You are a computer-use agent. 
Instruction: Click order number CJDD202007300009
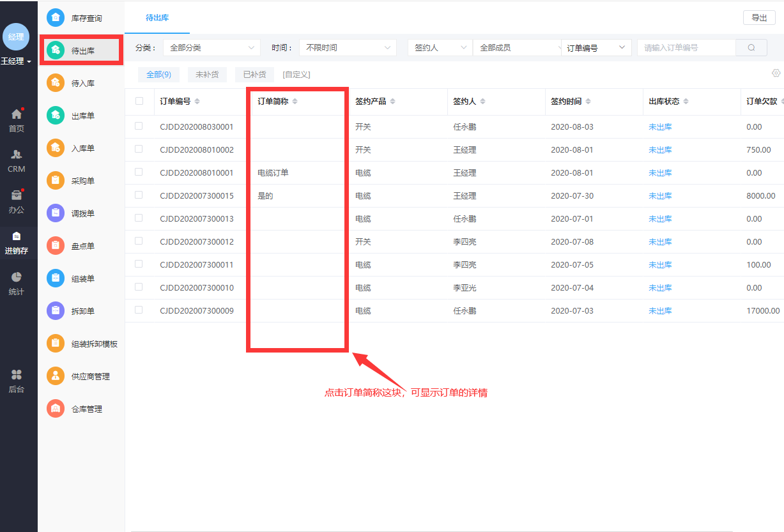pyautogui.click(x=197, y=310)
